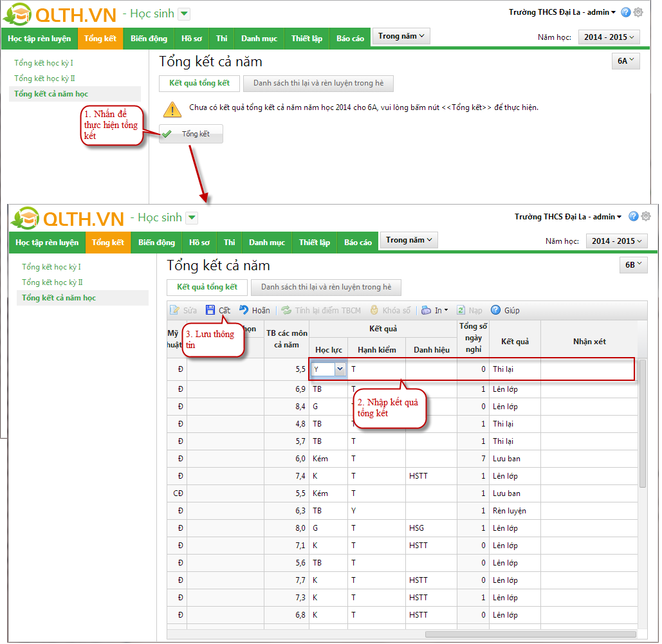Open Tổng kết học kỳ II link, upper sidebar
This screenshot has width=662, height=644.
44,78
